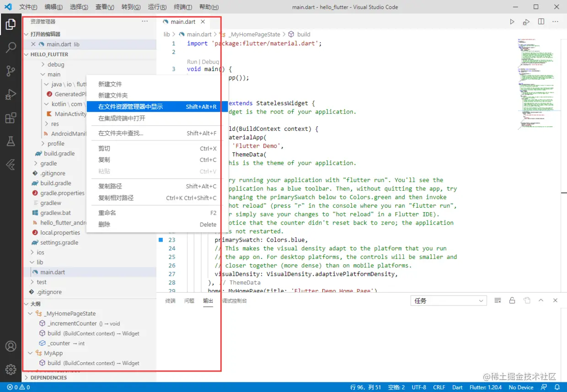Toggle the breakpoint marker on line 23
The image size is (567, 392).
(160, 240)
